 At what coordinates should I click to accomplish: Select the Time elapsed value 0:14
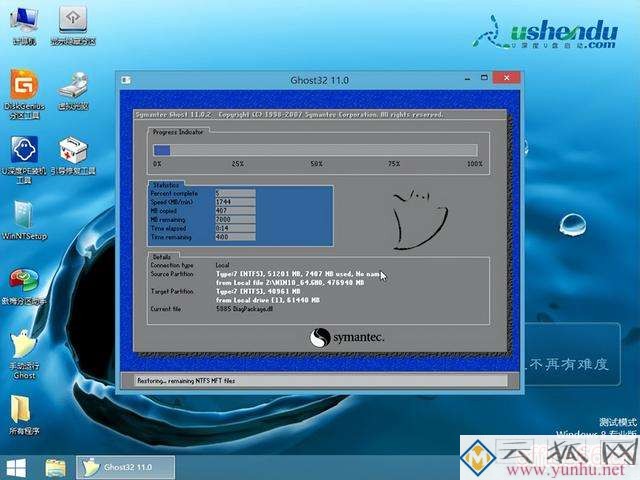pos(236,228)
